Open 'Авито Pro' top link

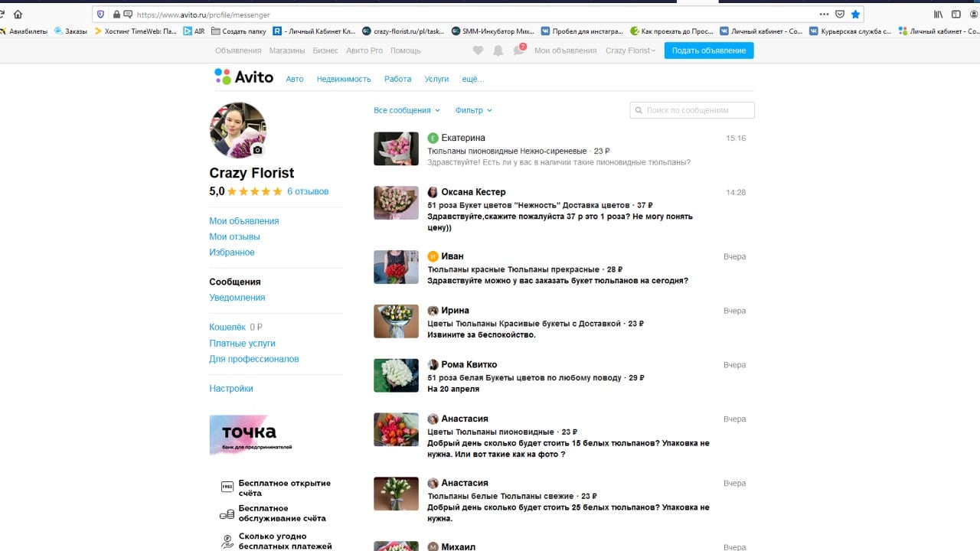pos(364,51)
